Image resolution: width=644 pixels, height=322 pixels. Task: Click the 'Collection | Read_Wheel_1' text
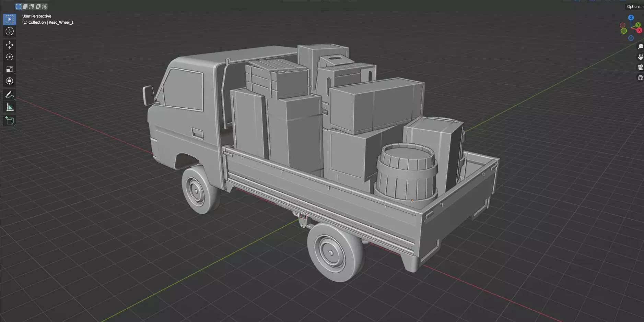pyautogui.click(x=51, y=22)
